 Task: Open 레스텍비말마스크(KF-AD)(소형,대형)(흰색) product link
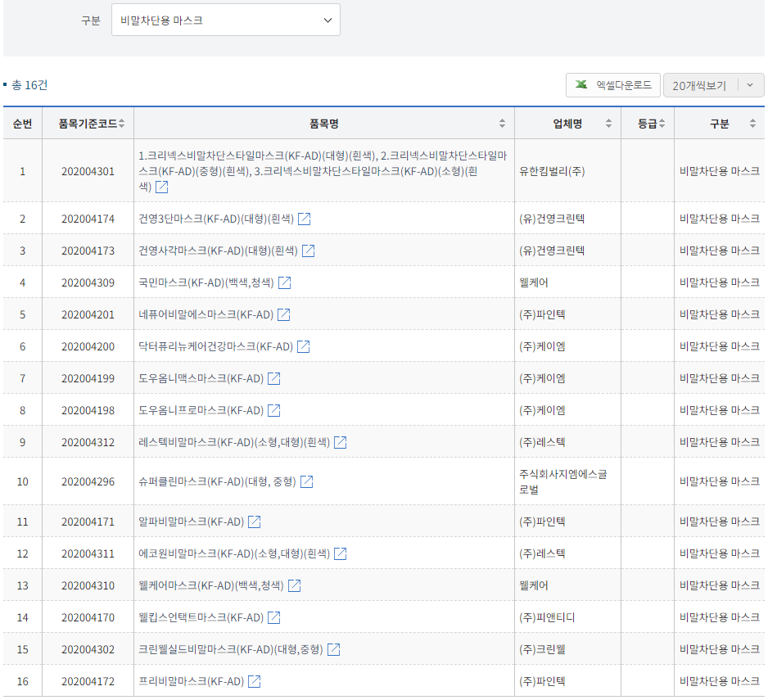click(234, 442)
